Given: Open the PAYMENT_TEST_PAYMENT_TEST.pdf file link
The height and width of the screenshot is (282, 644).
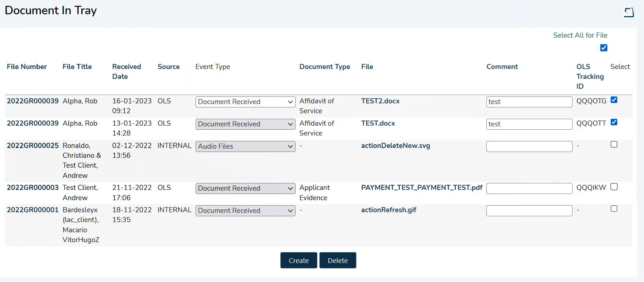Looking at the screenshot, I should click(422, 188).
